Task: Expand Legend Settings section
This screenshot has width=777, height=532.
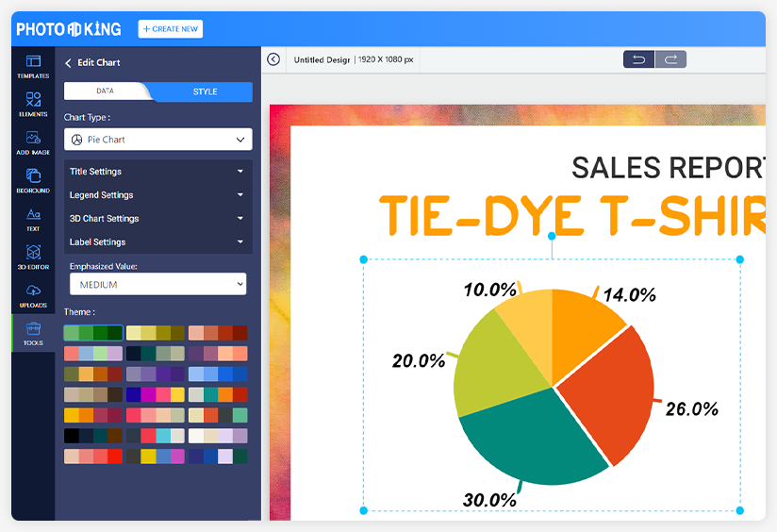Action: tap(157, 195)
